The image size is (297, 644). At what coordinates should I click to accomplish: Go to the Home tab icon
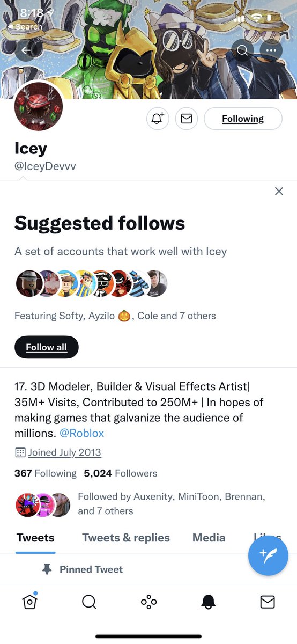click(30, 602)
